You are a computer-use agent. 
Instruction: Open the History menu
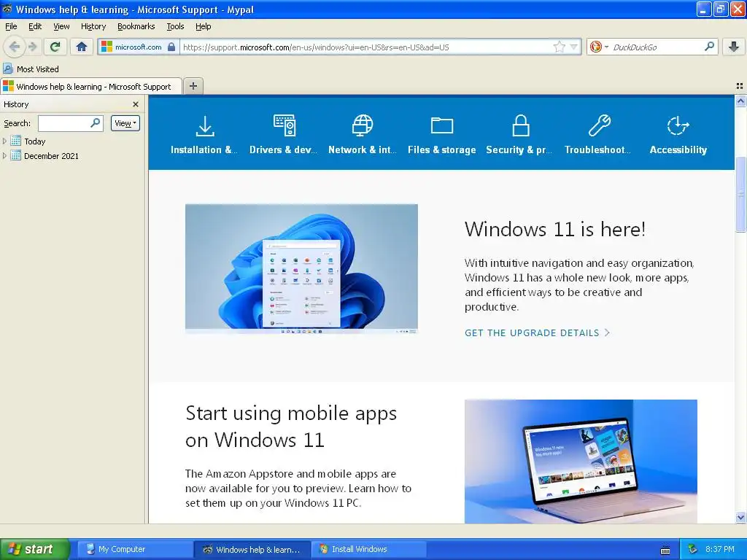click(x=93, y=26)
